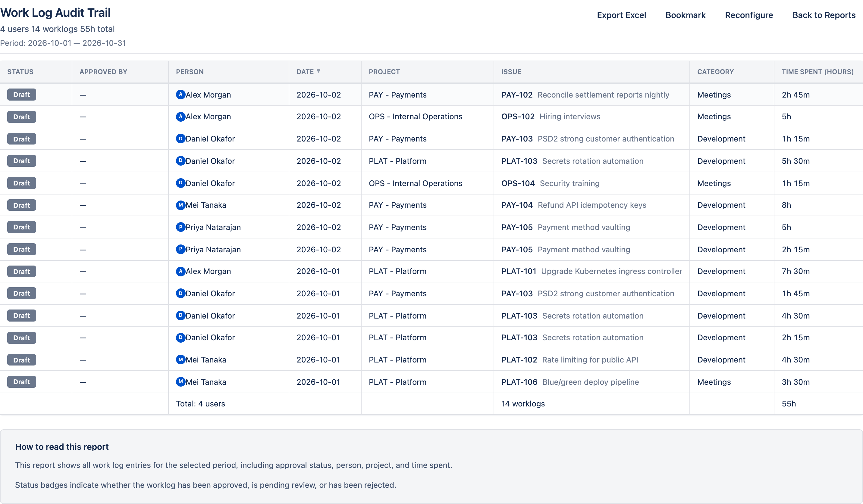Open issue PLAT-106 Blue/green deploy pipeline
This screenshot has width=863, height=504.
click(570, 382)
